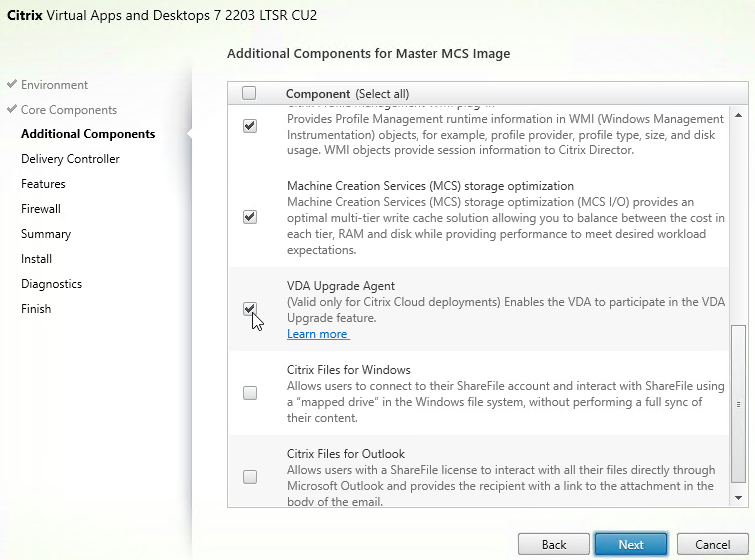Click the component list scrollbar thumb
The image size is (755, 560).
click(x=738, y=404)
